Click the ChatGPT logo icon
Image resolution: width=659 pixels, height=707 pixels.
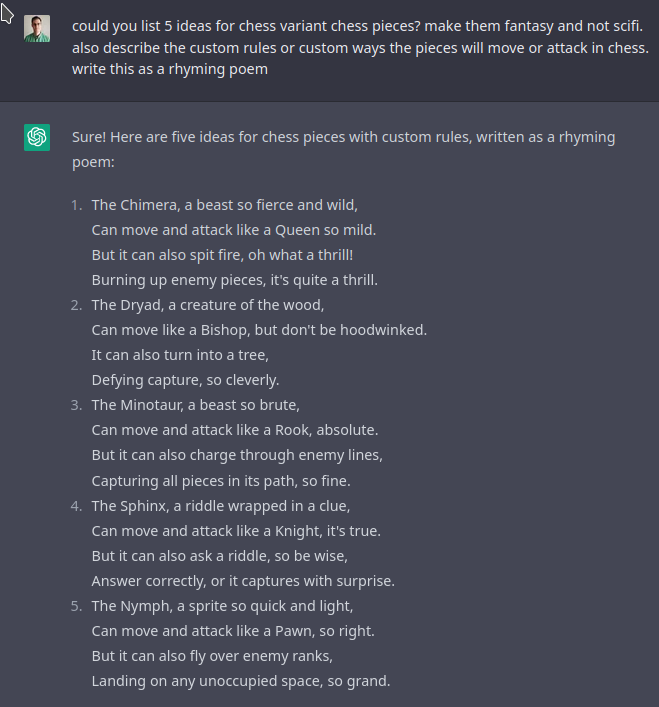(37, 138)
